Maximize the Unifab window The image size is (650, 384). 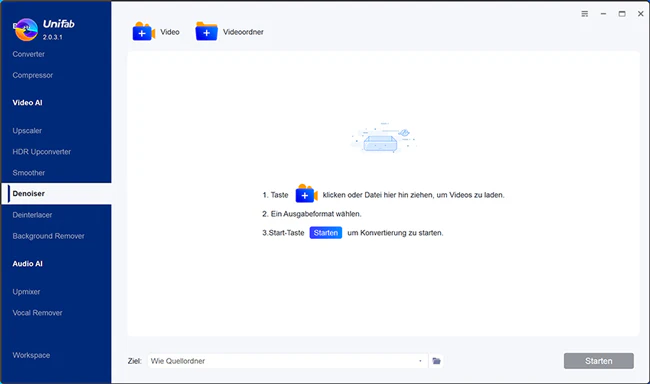tap(622, 14)
